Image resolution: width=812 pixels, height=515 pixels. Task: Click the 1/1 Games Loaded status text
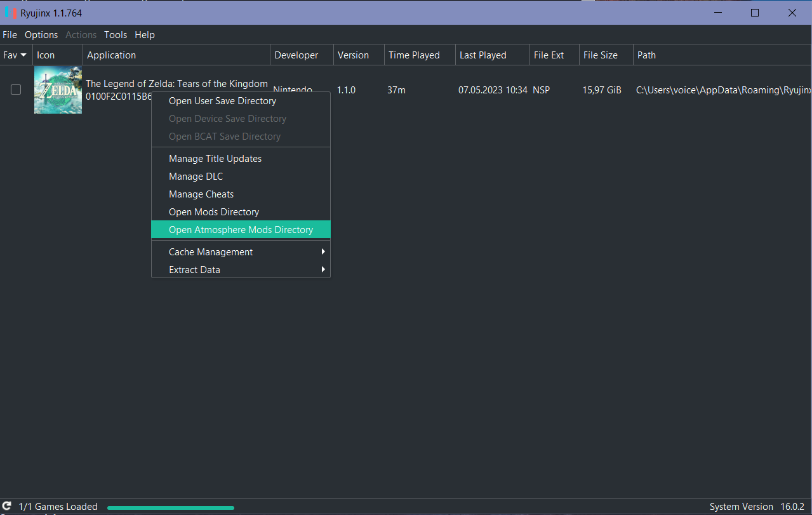coord(58,507)
